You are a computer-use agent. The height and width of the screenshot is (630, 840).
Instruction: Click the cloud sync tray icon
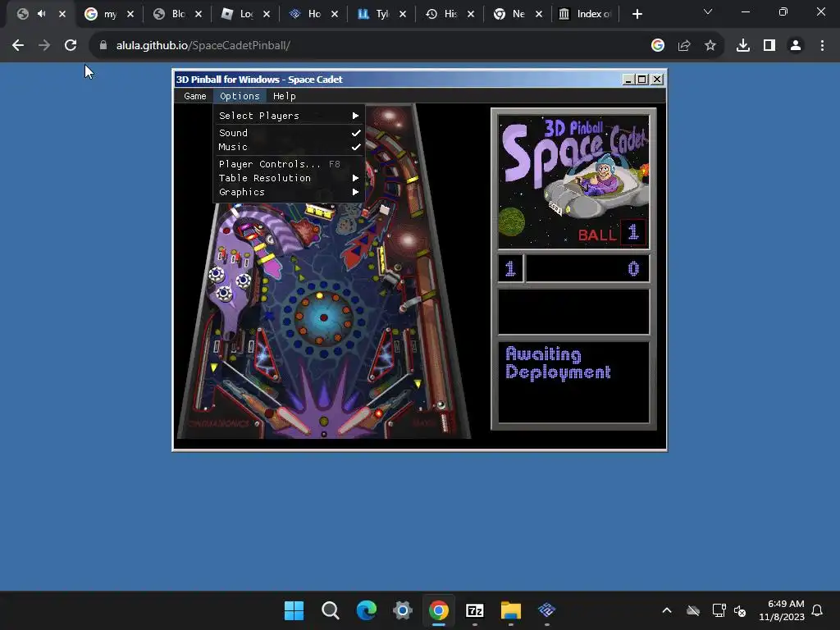point(693,610)
